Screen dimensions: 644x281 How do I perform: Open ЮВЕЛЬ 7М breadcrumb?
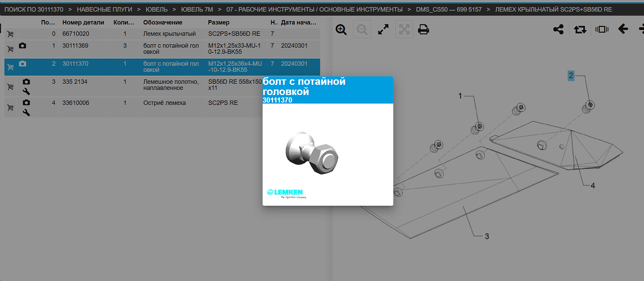coord(197,9)
